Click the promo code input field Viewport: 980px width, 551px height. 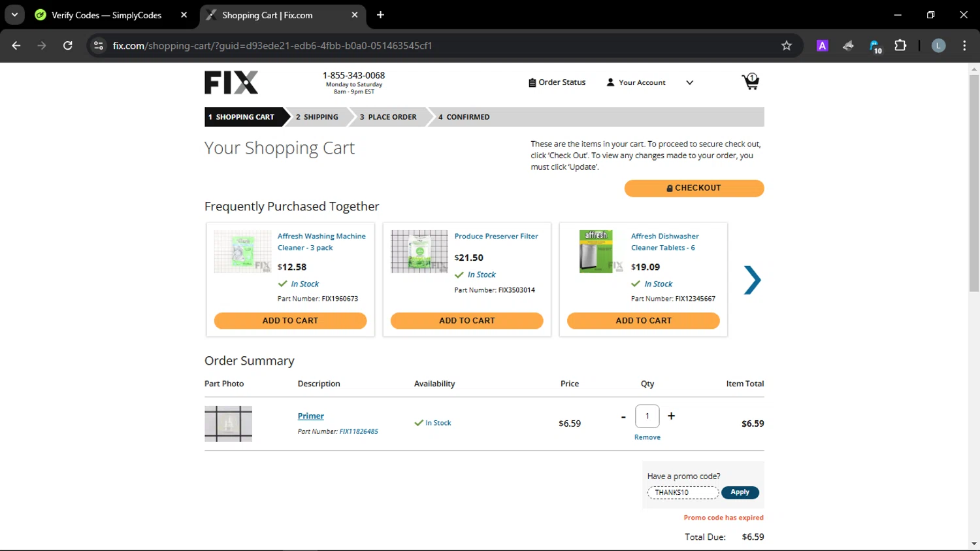coord(683,493)
